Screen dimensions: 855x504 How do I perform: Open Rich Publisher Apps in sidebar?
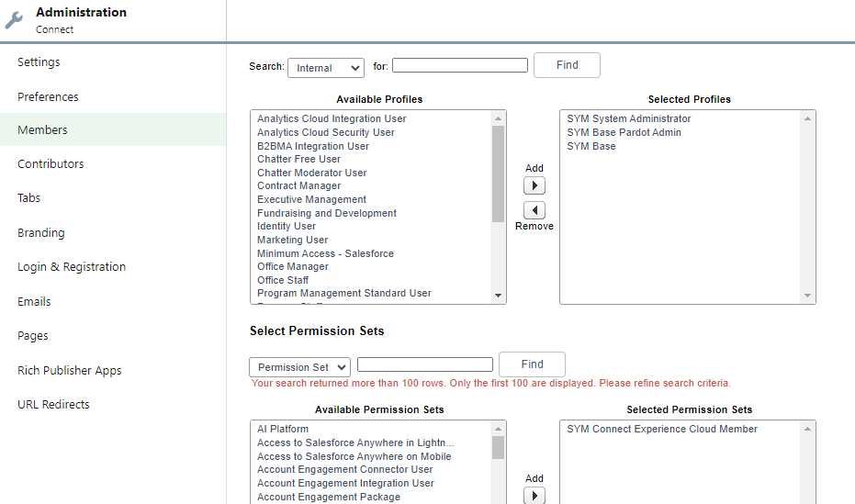point(69,371)
